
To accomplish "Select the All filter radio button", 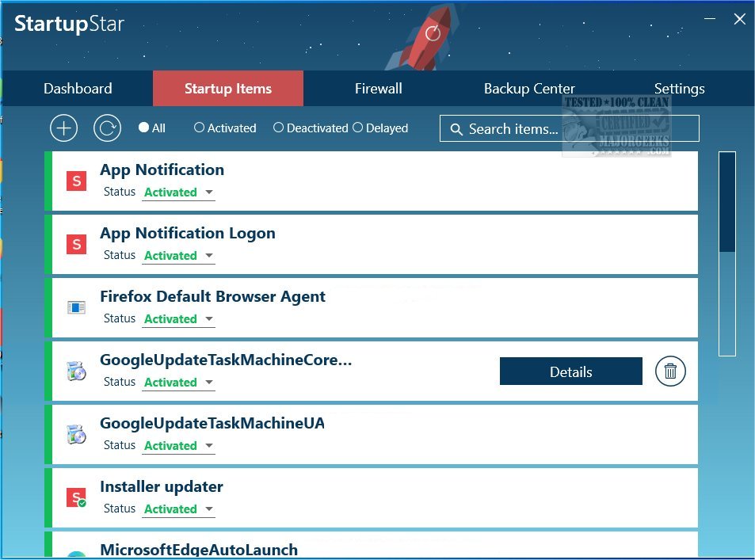I will [143, 127].
